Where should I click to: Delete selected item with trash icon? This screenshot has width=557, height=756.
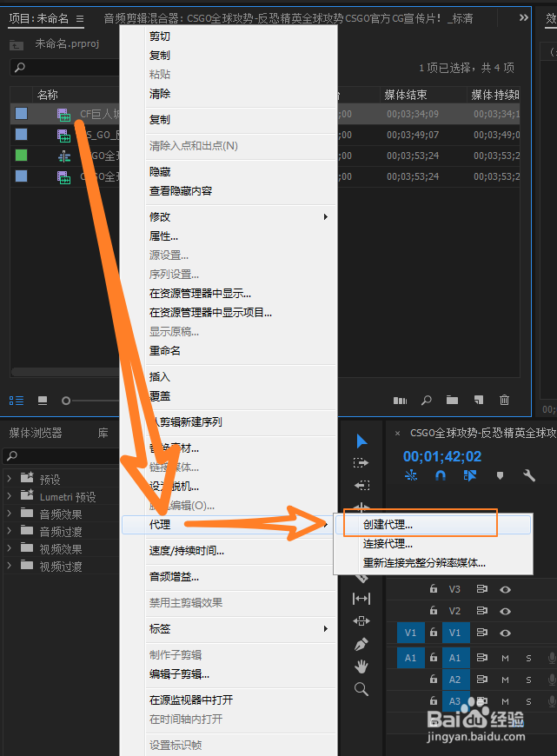(505, 400)
